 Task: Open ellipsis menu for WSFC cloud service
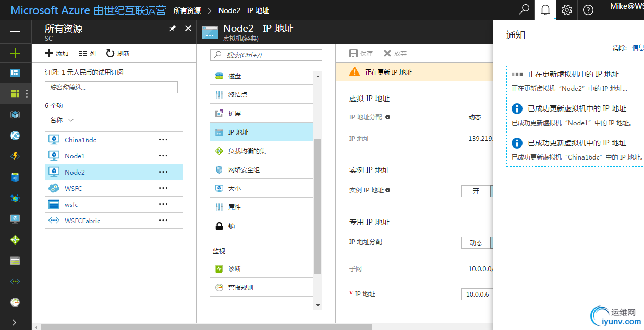pyautogui.click(x=163, y=188)
